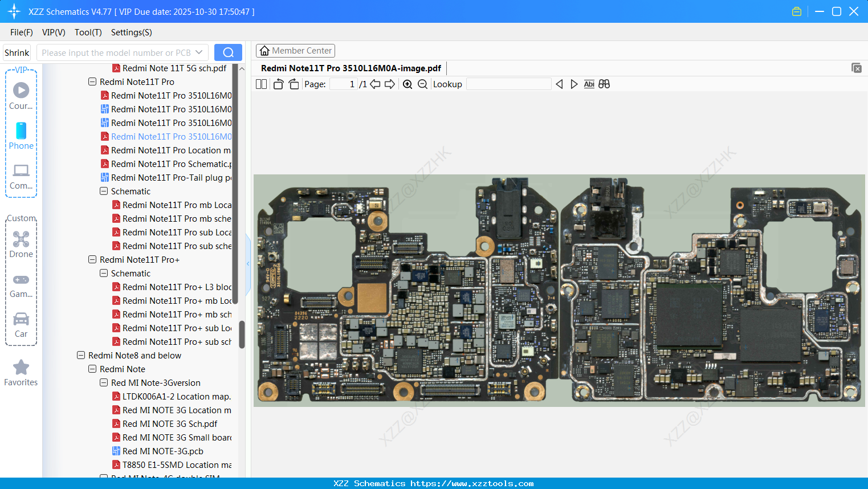Click the binoculars search icon
The height and width of the screenshot is (489, 868).
604,84
